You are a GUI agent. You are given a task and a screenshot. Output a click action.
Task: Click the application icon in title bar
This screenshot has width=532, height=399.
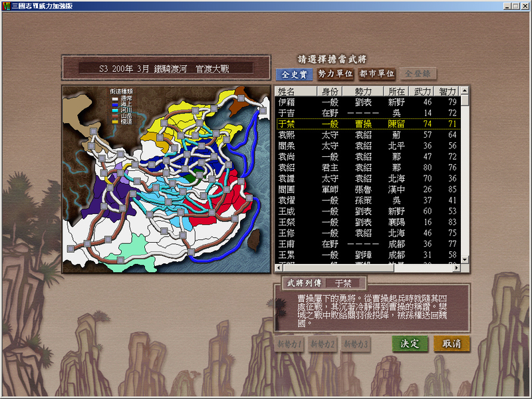pyautogui.click(x=7, y=6)
